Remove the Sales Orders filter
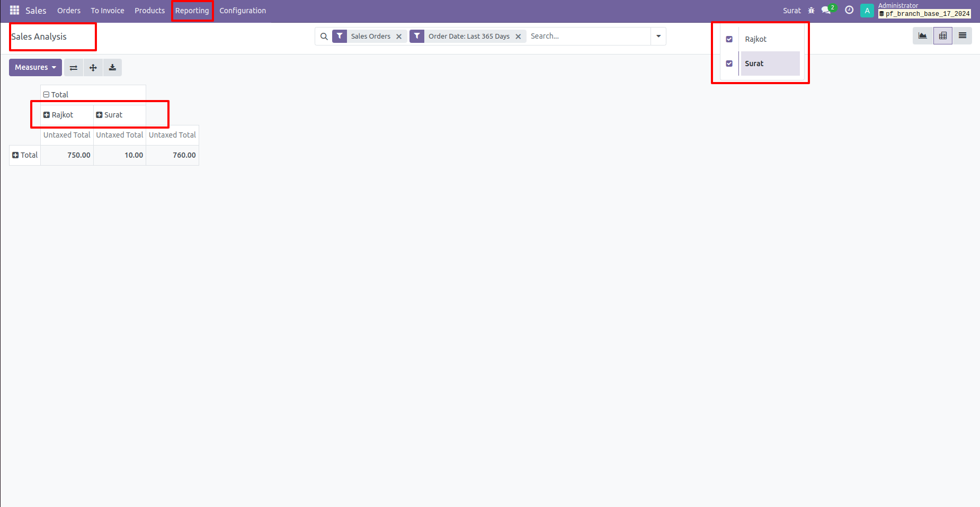The height and width of the screenshot is (507, 980). [x=399, y=37]
